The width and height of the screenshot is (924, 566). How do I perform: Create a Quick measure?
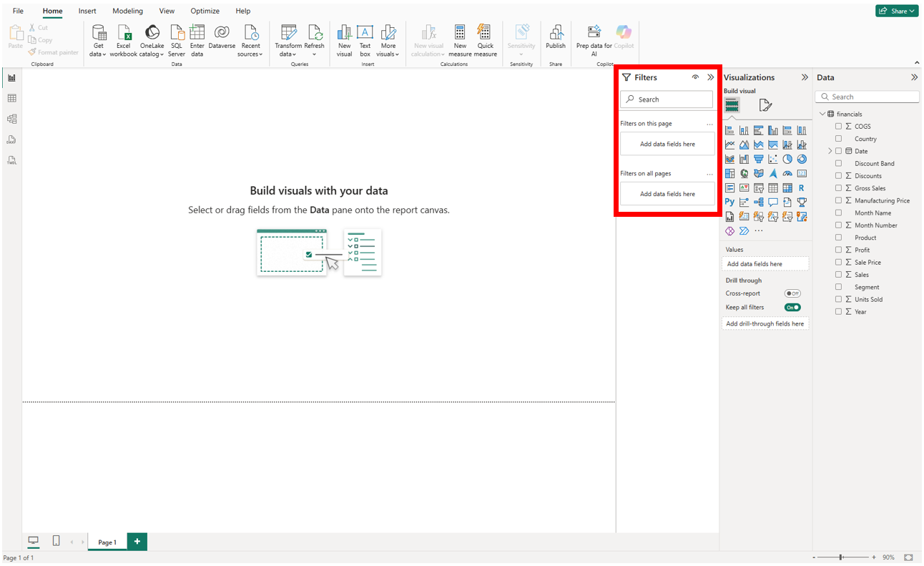point(485,40)
